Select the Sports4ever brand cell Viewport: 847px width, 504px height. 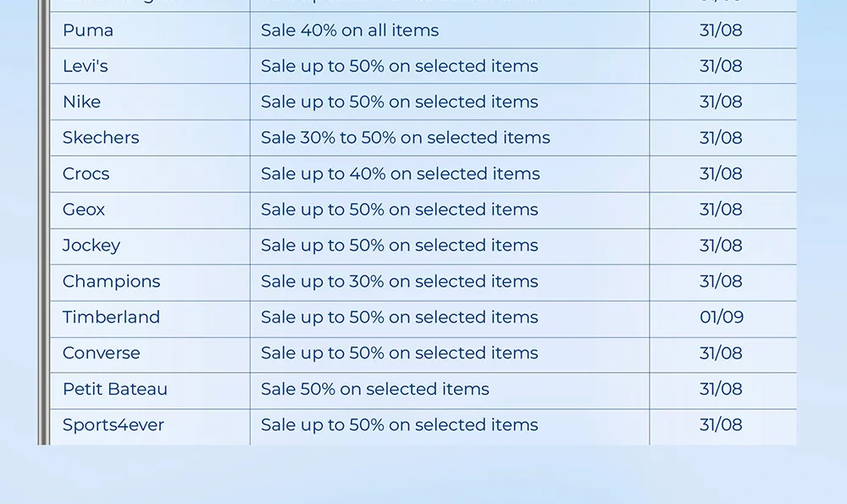pos(113,425)
